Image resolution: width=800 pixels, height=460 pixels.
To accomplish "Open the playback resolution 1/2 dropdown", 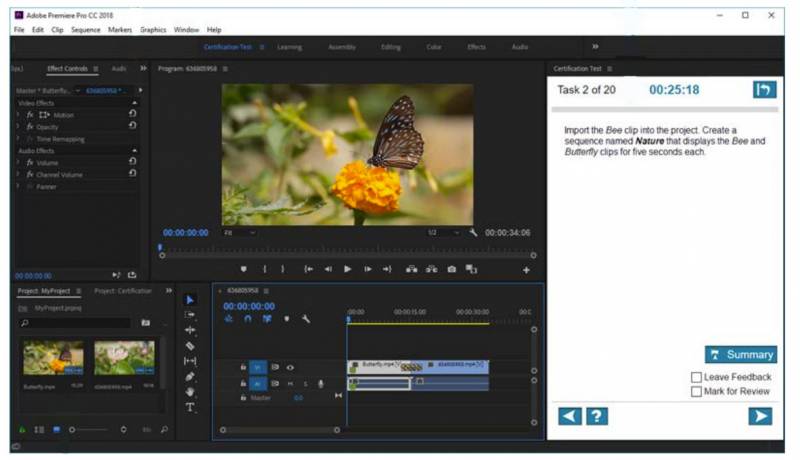I will click(443, 233).
